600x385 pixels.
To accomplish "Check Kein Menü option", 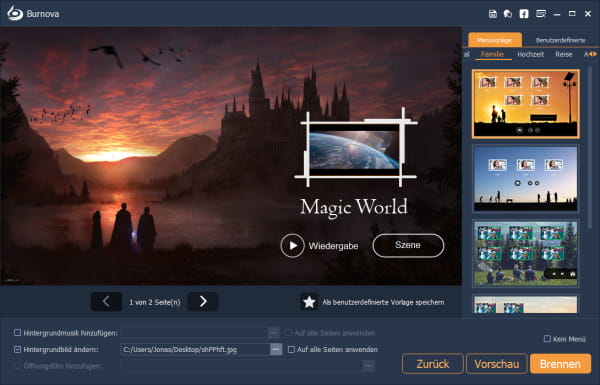I will point(547,339).
